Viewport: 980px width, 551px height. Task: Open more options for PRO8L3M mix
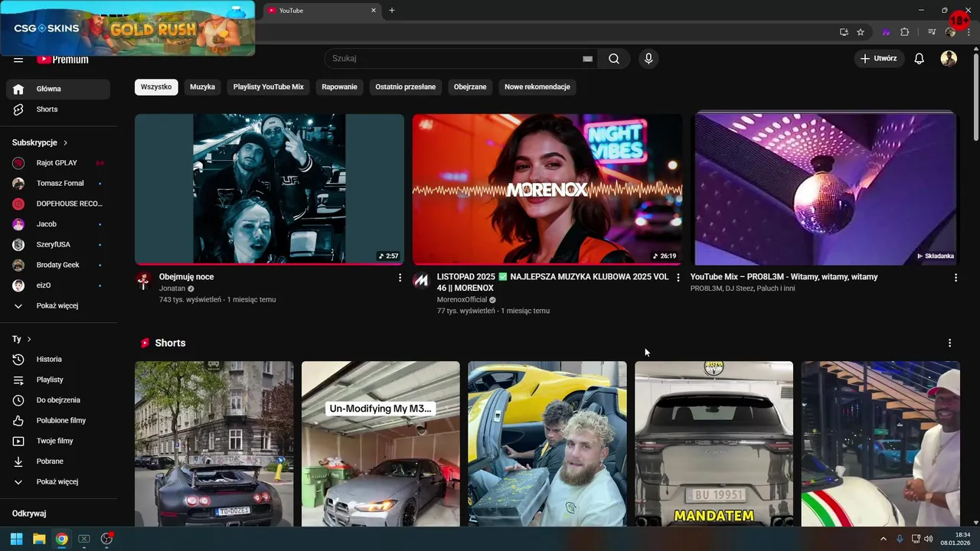[x=955, y=278]
